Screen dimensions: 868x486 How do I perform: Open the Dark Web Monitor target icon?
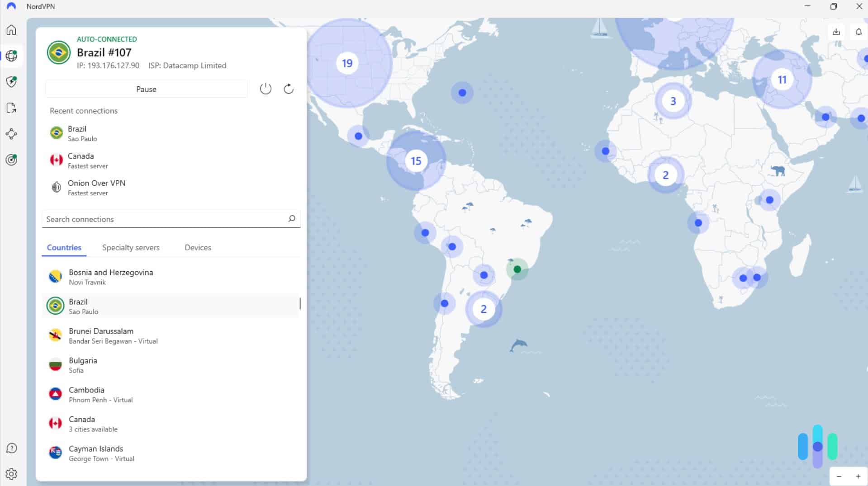(11, 160)
